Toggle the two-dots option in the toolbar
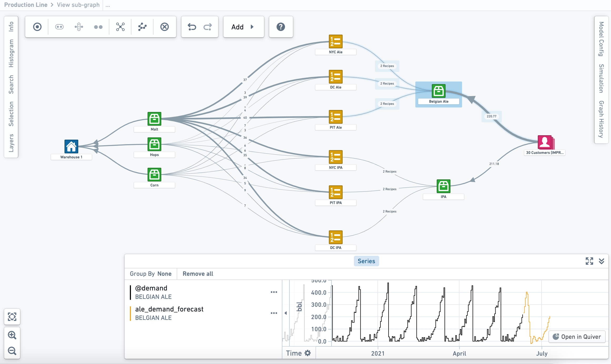Image resolution: width=611 pixels, height=364 pixels. (98, 27)
